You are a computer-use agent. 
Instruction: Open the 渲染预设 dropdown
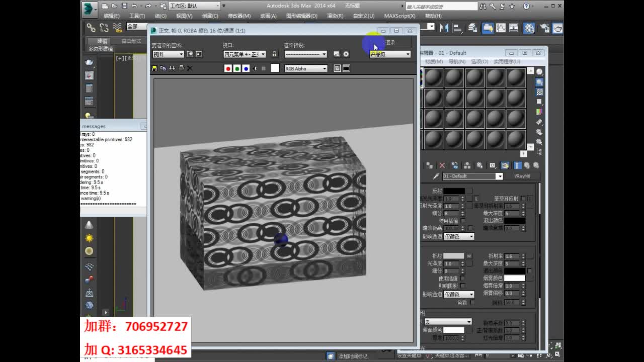(x=306, y=54)
